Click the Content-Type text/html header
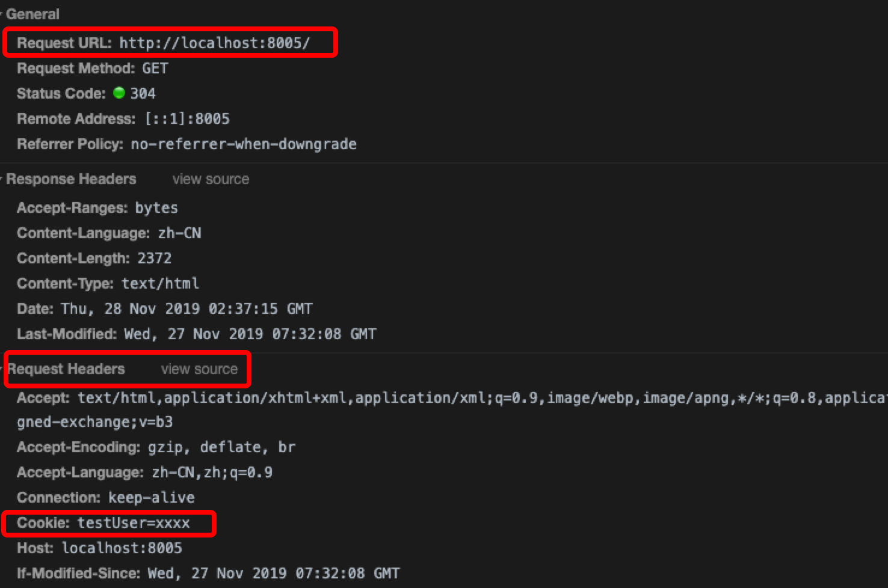The width and height of the screenshot is (888, 588). (108, 284)
